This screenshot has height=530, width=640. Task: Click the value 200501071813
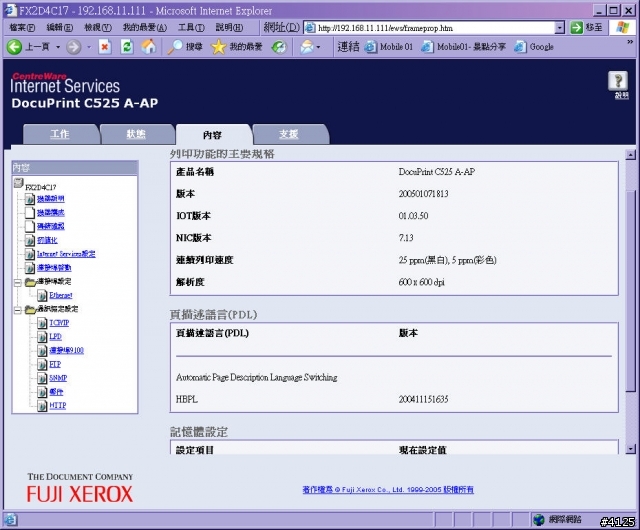coord(423,194)
